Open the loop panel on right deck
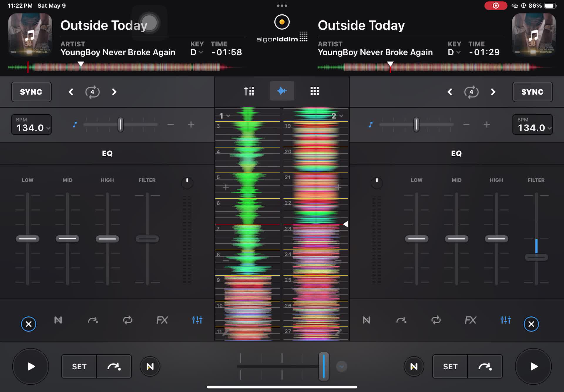The height and width of the screenshot is (392, 564). click(x=436, y=320)
